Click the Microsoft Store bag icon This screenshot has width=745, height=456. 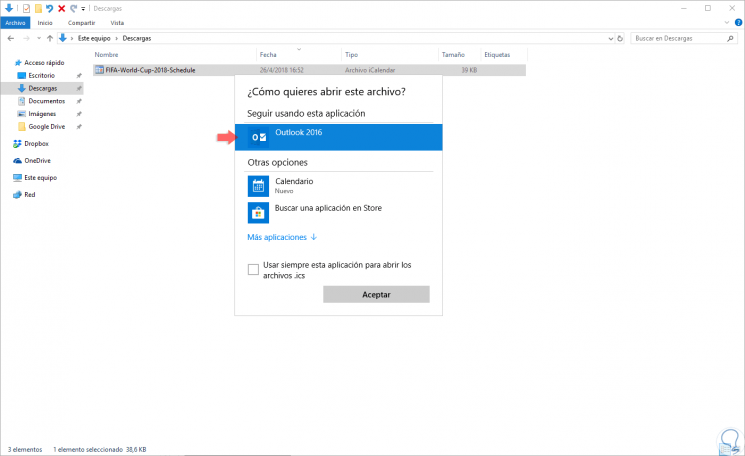(258, 213)
